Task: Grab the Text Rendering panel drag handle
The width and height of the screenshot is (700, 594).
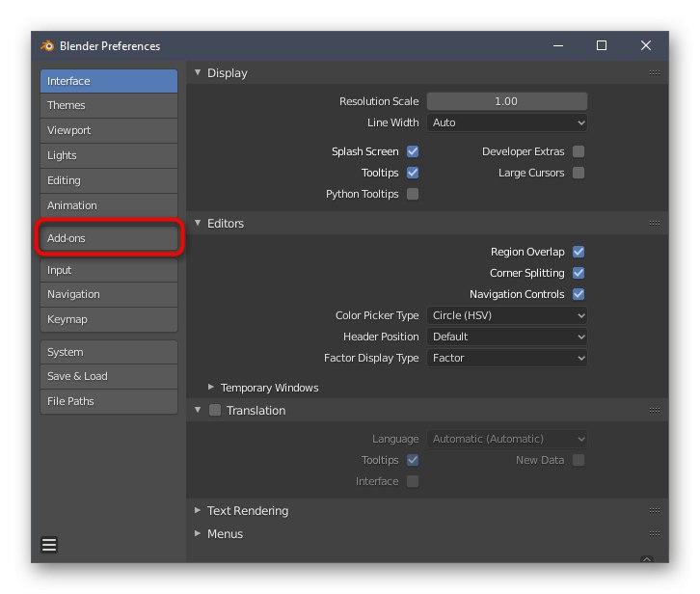Action: click(655, 511)
